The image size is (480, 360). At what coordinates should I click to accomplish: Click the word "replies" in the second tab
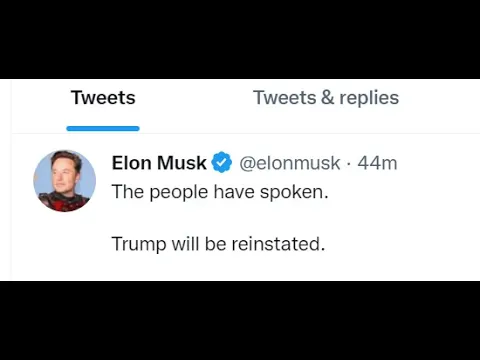[369, 98]
